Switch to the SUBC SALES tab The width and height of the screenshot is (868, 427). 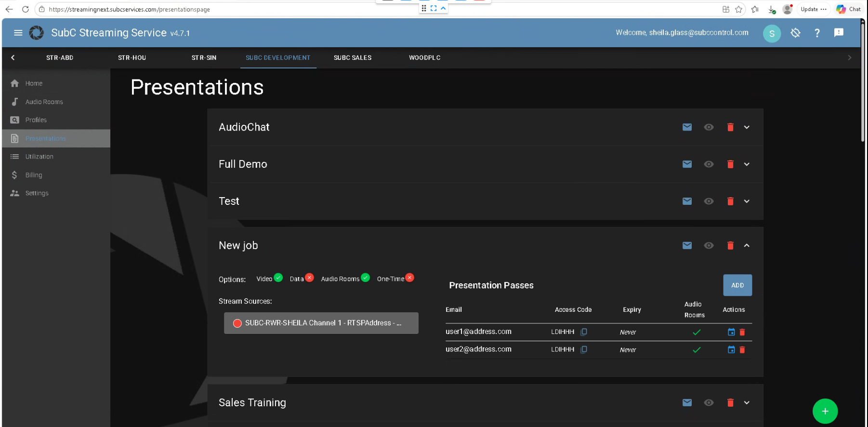353,58
